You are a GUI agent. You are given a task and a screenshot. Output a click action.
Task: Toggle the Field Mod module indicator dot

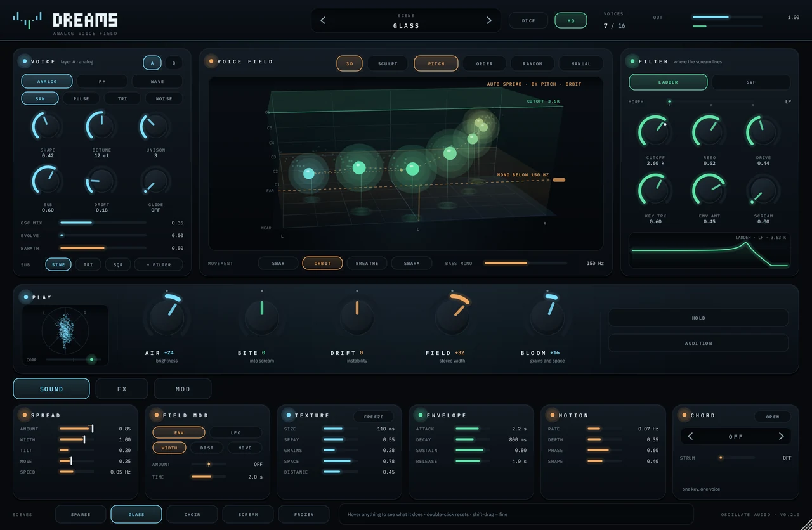[x=157, y=415]
